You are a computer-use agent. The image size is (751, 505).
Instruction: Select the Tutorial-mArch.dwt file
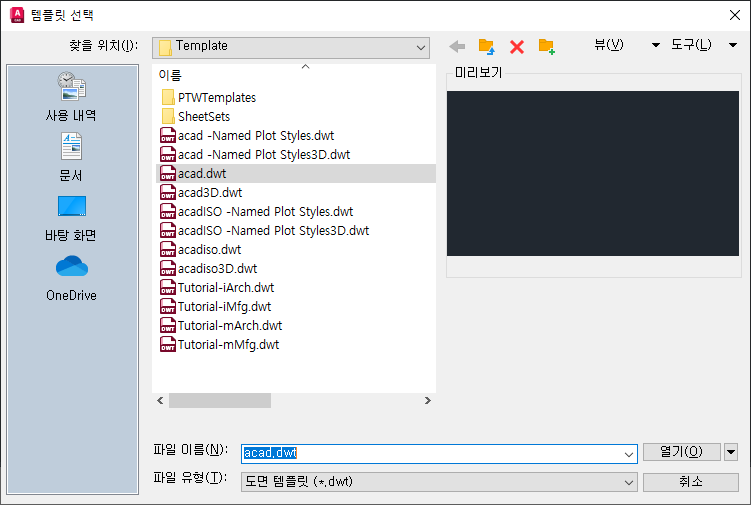click(x=230, y=325)
